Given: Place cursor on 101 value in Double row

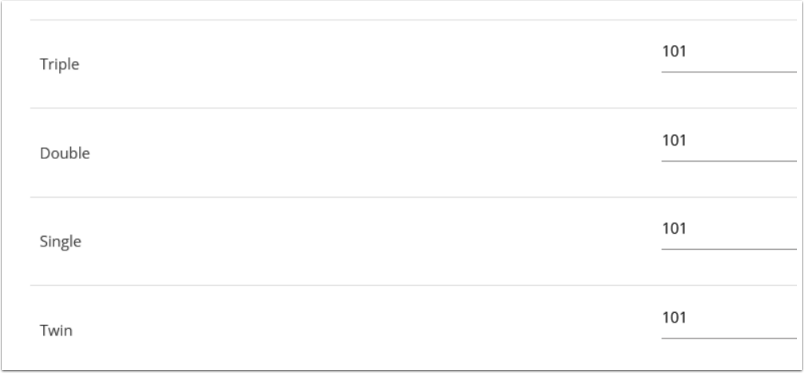Looking at the screenshot, I should 674,140.
